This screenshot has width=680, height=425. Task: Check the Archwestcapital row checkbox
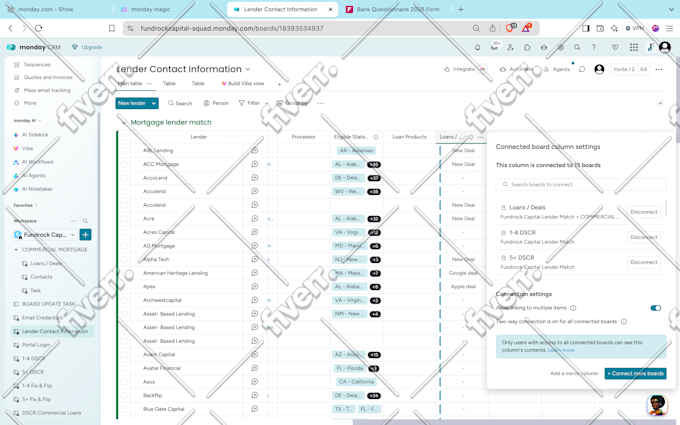124,300
